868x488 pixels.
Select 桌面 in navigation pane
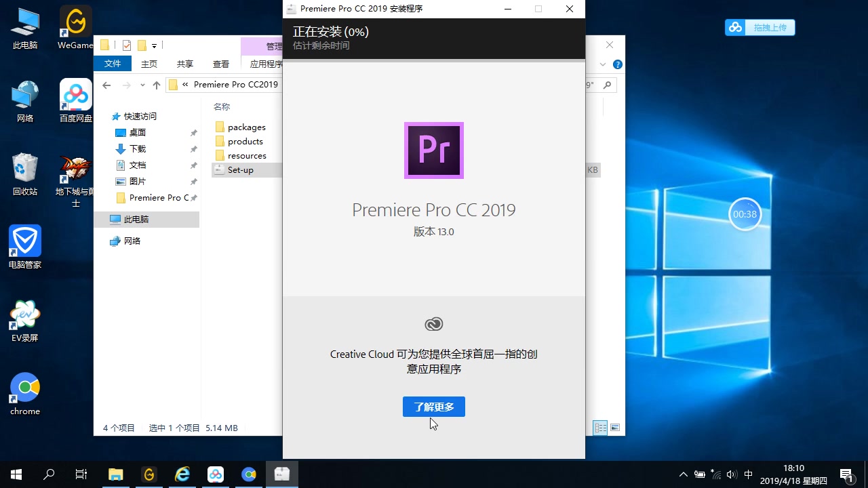click(x=138, y=133)
